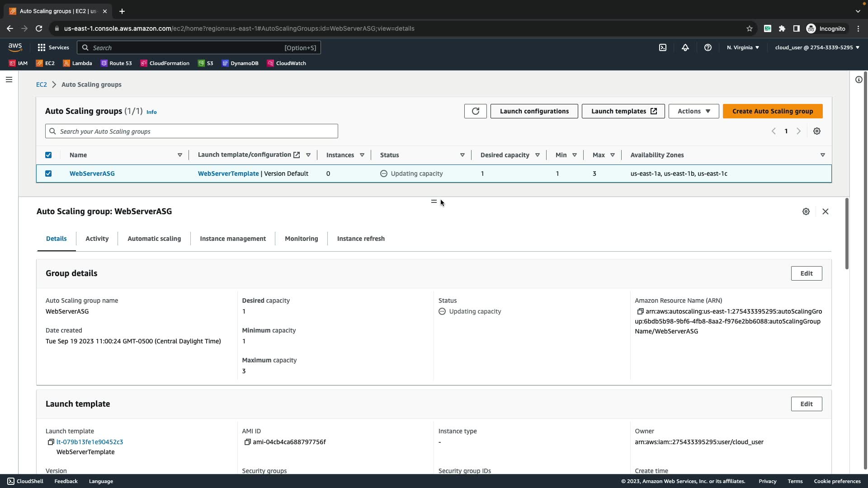Open the side navigation hamburger menu
Viewport: 868px width, 488px height.
pos(9,80)
